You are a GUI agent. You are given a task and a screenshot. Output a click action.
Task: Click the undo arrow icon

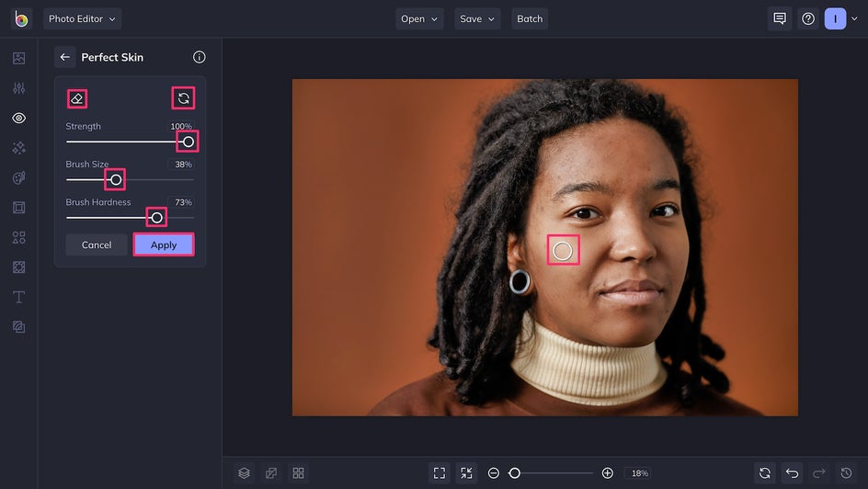click(792, 473)
